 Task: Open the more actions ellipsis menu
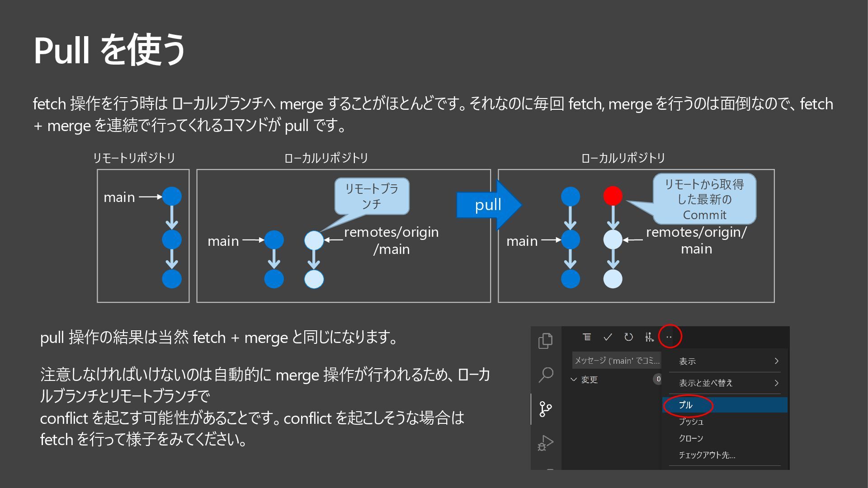click(x=669, y=337)
